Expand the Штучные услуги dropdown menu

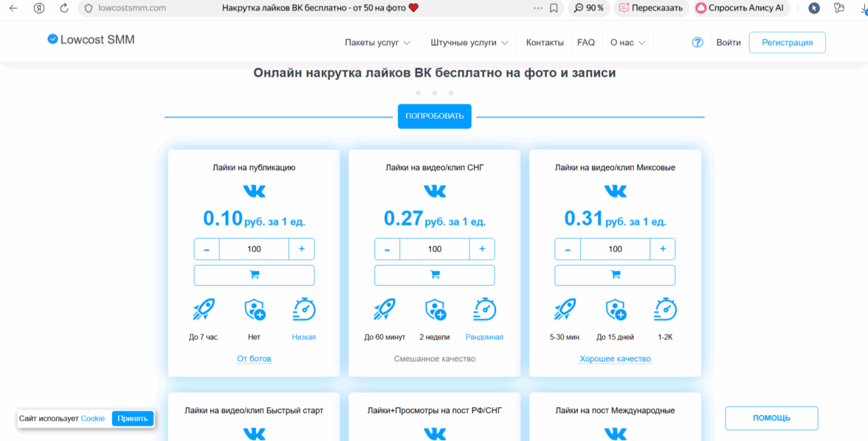point(469,43)
